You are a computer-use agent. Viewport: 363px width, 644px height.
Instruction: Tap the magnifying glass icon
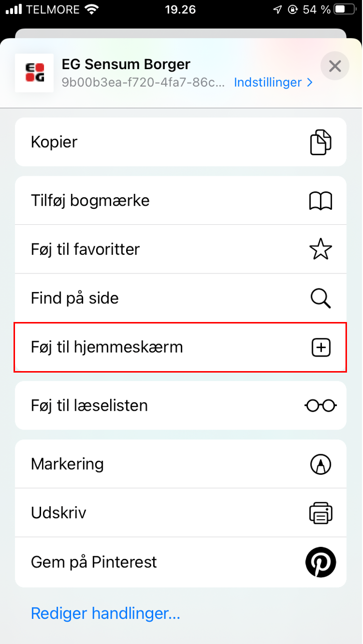tap(320, 298)
